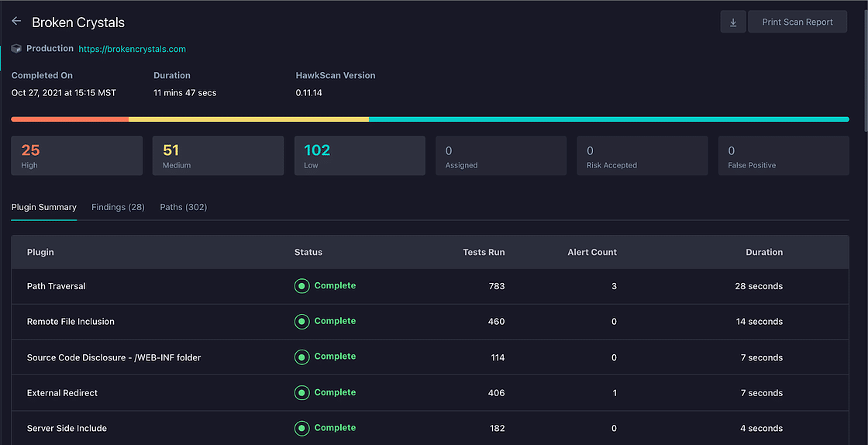Open the 0 Assigned card

tap(501, 156)
